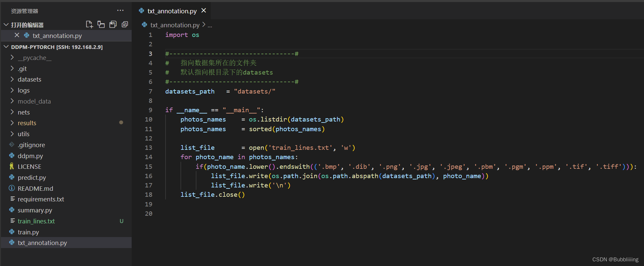The height and width of the screenshot is (266, 644).
Task: Click the Python icon in the editor tab
Action: tap(142, 11)
